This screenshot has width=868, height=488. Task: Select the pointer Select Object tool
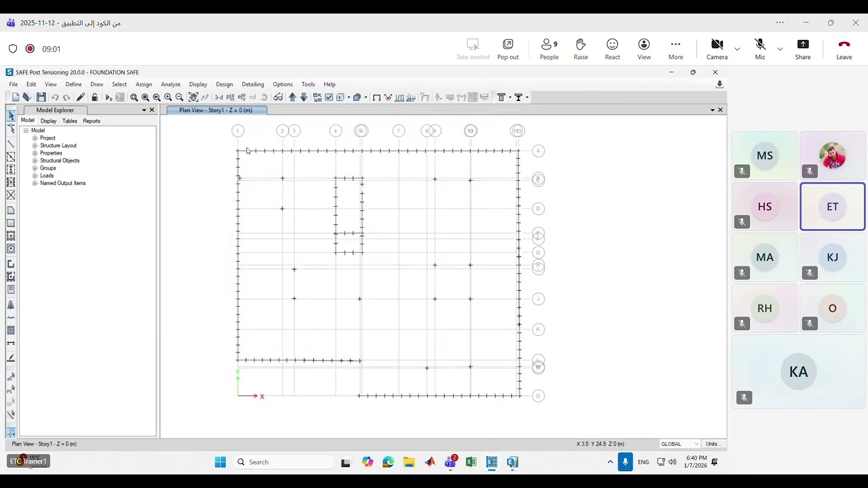[11, 117]
